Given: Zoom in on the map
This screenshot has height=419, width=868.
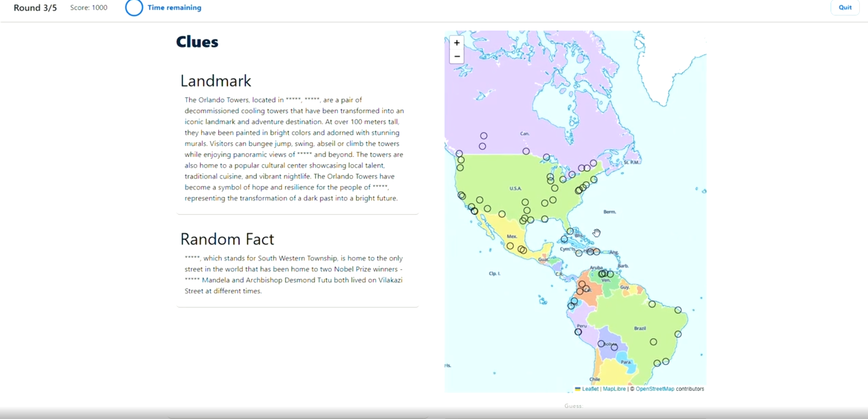Looking at the screenshot, I should (x=457, y=43).
